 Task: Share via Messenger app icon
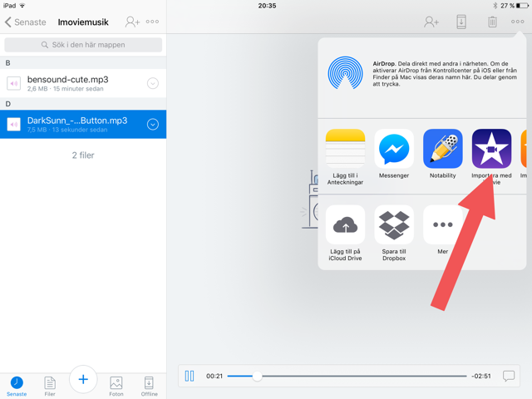click(x=394, y=150)
